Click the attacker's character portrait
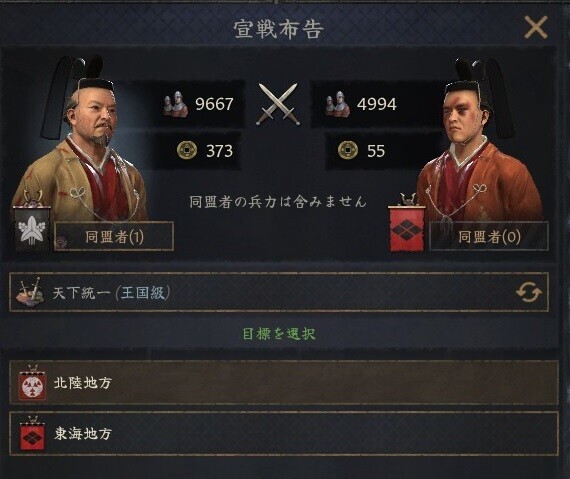Viewport: 570px width, 479px height. (x=81, y=140)
